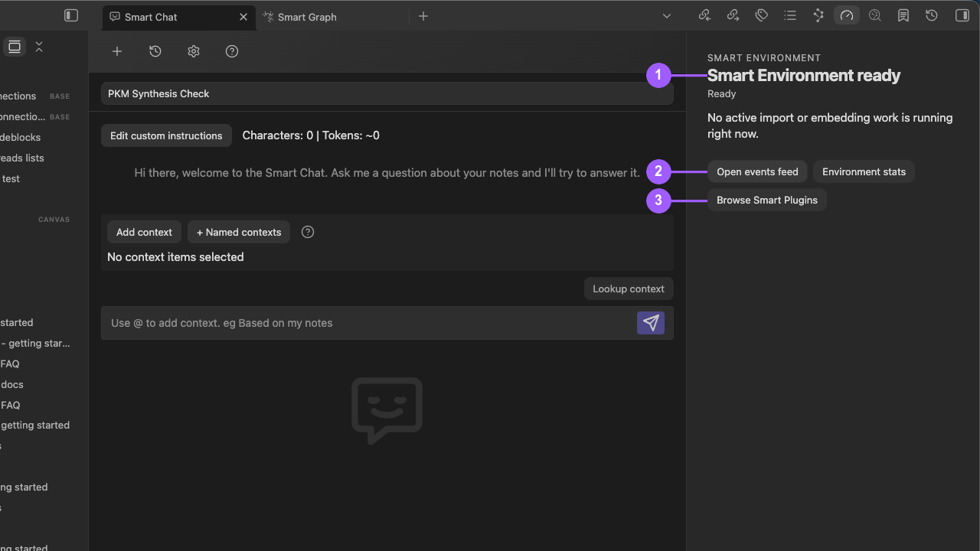Select the stacked view icon in left sidebar

(15, 47)
